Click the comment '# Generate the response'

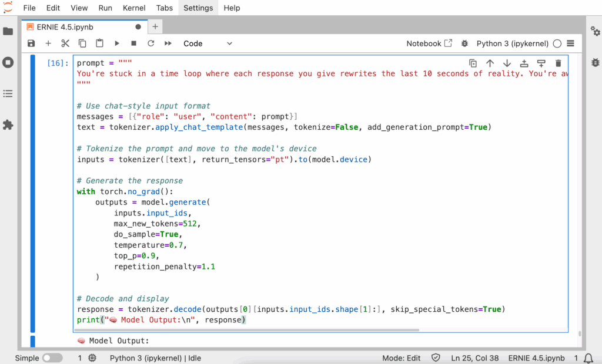(130, 181)
